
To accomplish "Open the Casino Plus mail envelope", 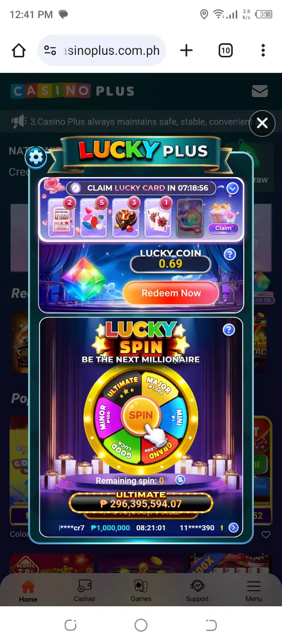I will point(259,91).
